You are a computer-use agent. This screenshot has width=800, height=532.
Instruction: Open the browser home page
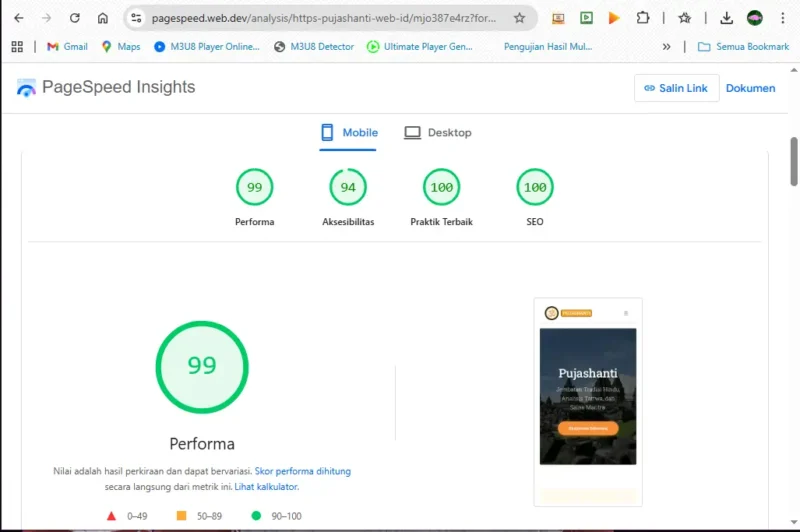103,18
